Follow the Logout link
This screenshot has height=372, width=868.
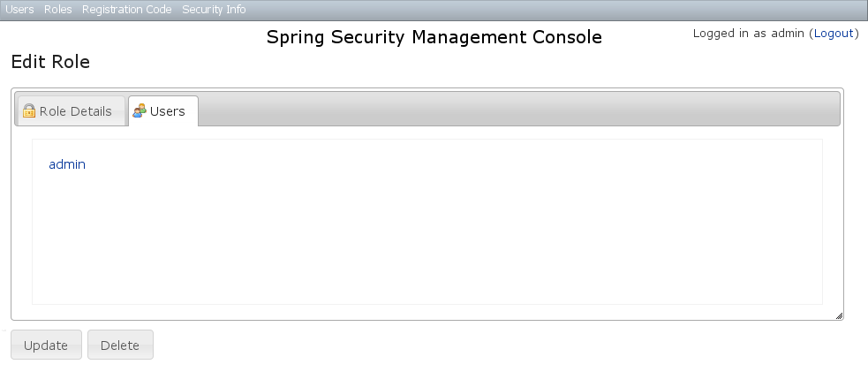coord(834,34)
